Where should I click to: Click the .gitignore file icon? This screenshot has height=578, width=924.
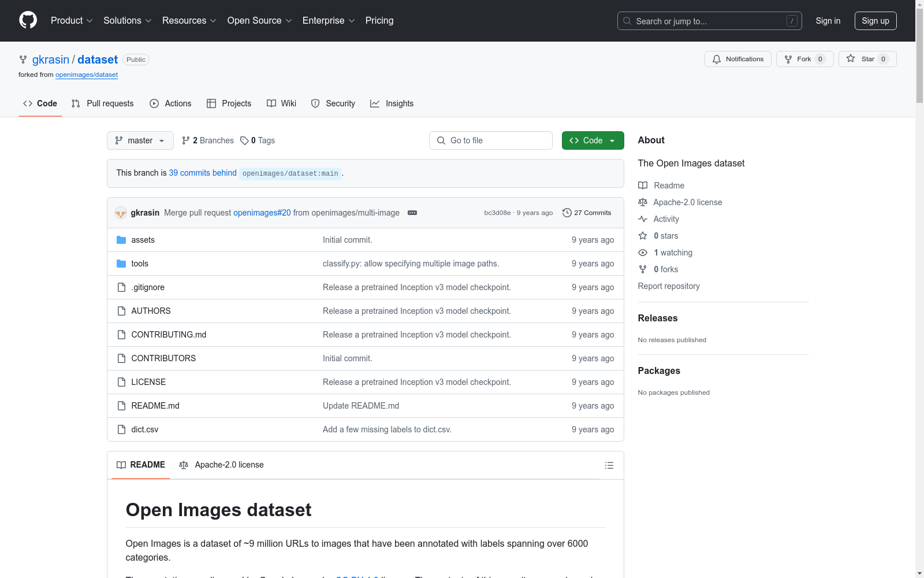click(x=121, y=287)
